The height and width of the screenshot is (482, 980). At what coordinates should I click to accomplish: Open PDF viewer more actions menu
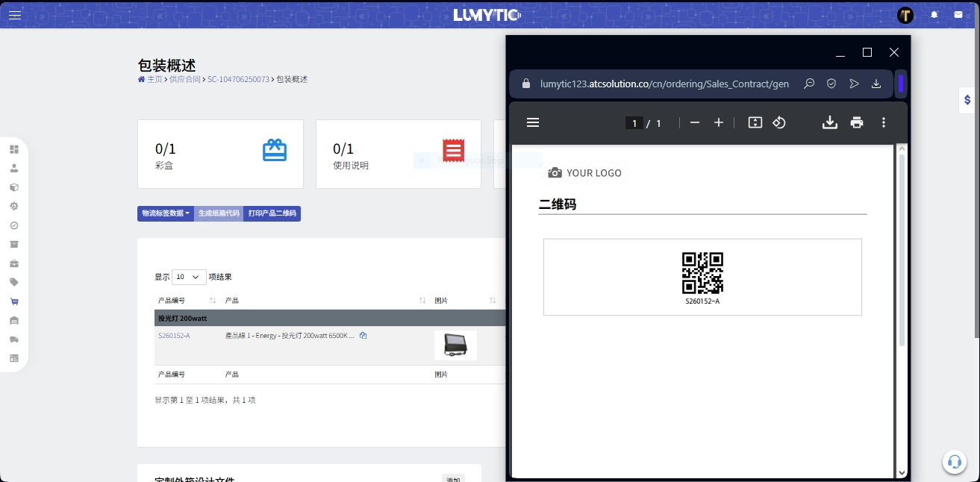click(x=884, y=122)
